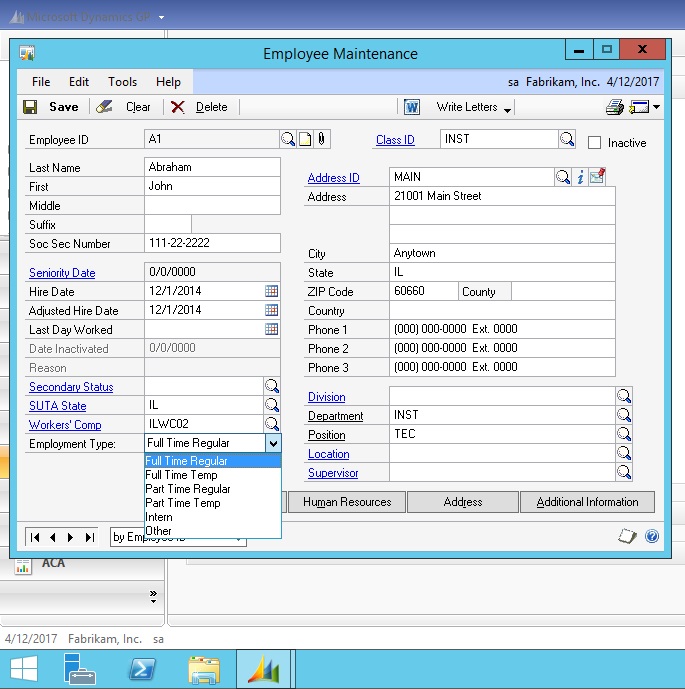Select Intern employment type
Image resolution: width=685 pixels, height=689 pixels.
pos(213,517)
